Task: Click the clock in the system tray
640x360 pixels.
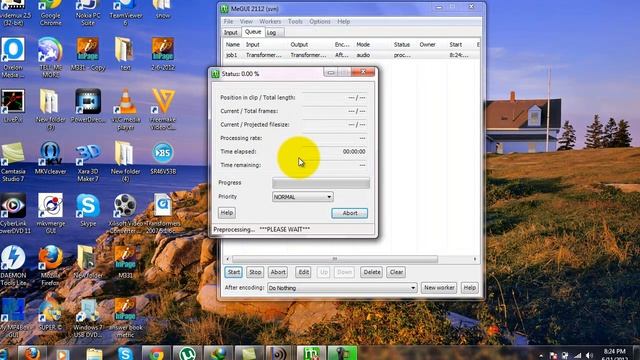Action: point(614,354)
